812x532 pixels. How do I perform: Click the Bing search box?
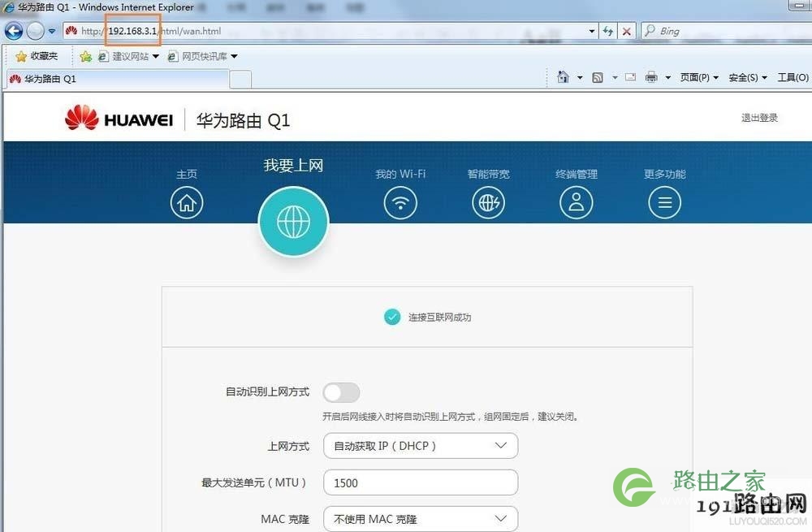click(726, 31)
